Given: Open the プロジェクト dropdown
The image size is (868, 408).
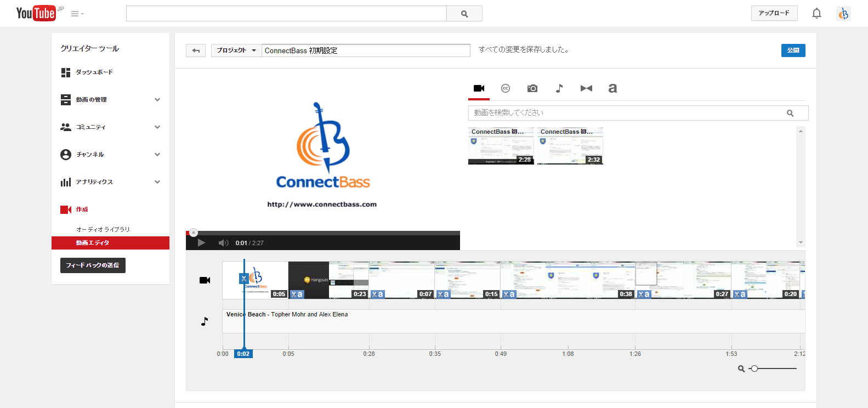Looking at the screenshot, I should point(236,50).
